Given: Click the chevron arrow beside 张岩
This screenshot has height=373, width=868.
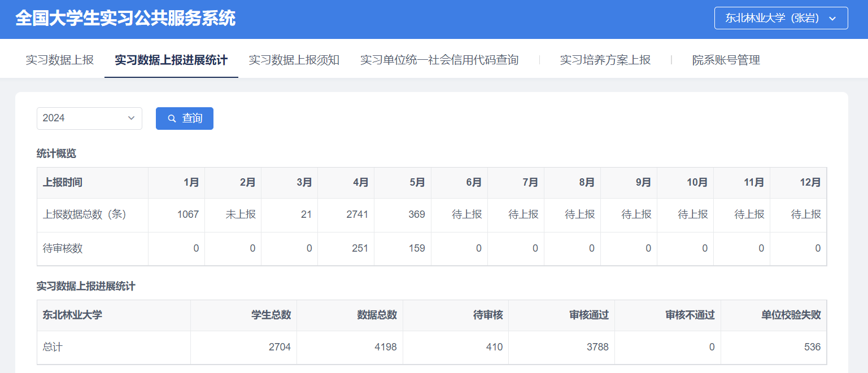Looking at the screenshot, I should tap(832, 19).
